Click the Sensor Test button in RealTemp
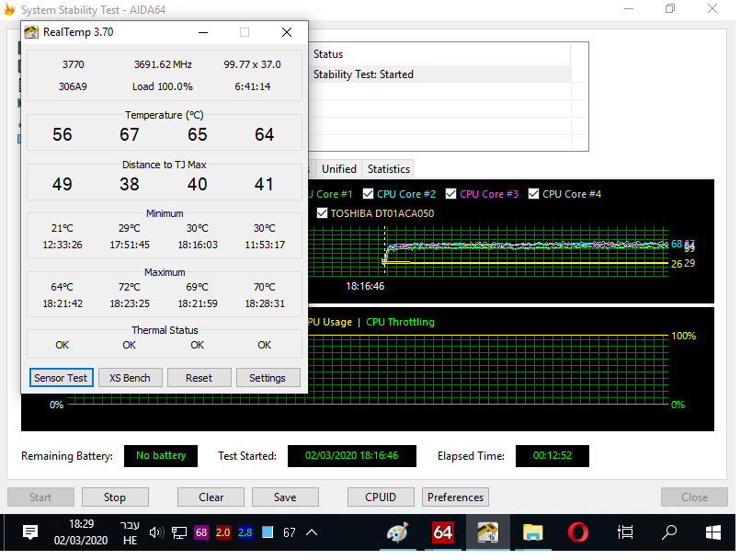Screen dimensions: 752x560 coord(61,378)
